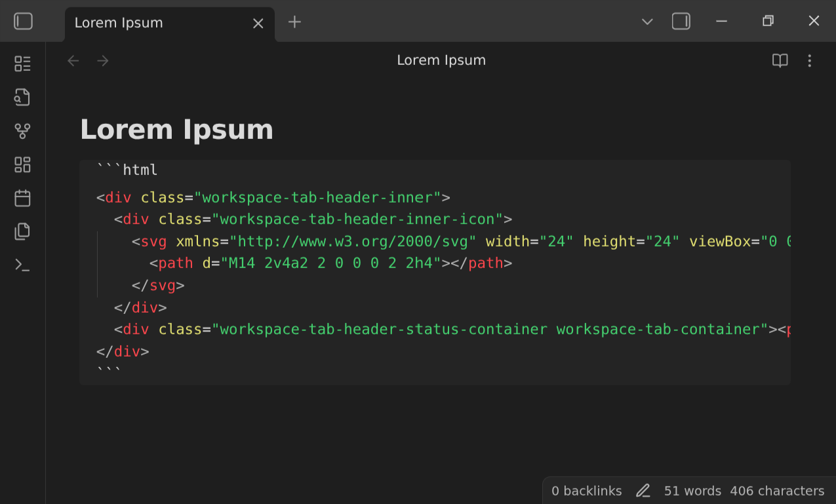Toggle editing mode via the pencil icon
Image resolution: width=836 pixels, height=504 pixels.
(643, 490)
